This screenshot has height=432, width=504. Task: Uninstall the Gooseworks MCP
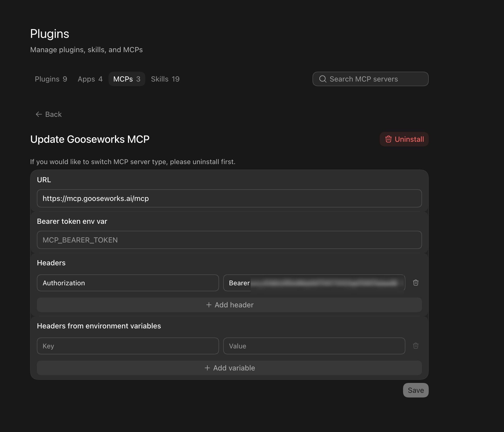[404, 139]
